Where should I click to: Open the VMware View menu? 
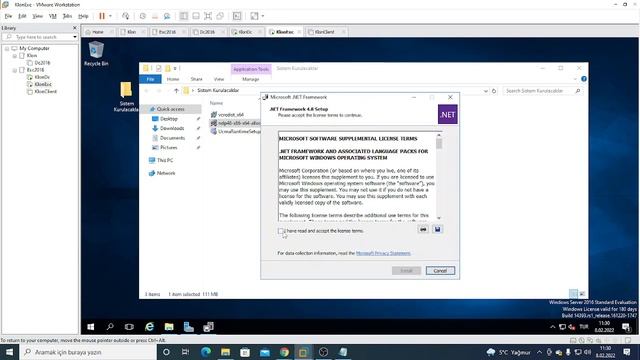tap(38, 16)
